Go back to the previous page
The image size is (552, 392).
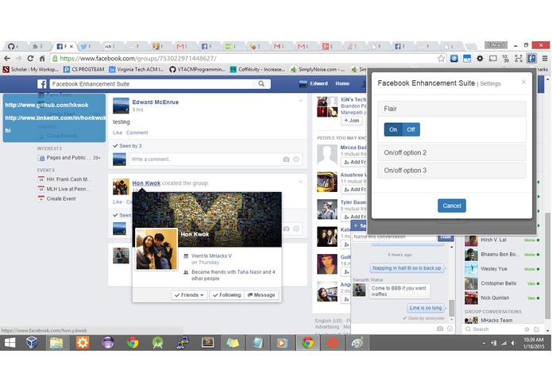pyautogui.click(x=7, y=59)
